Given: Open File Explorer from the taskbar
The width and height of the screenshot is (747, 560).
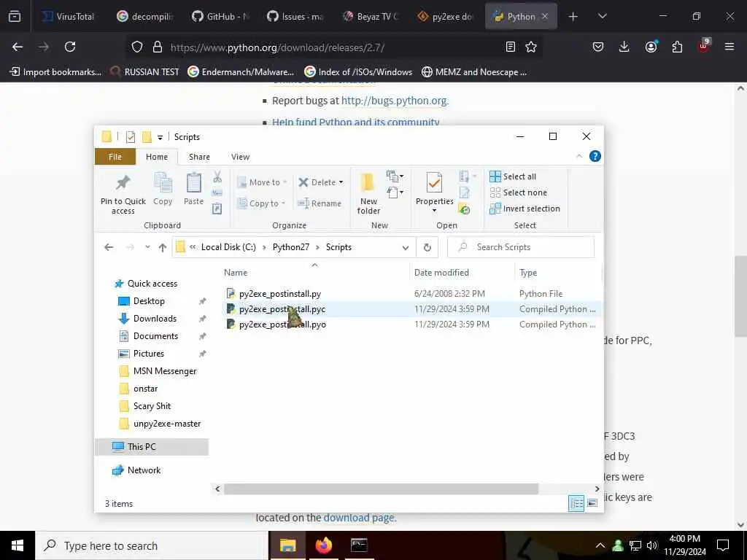Looking at the screenshot, I should click(287, 545).
